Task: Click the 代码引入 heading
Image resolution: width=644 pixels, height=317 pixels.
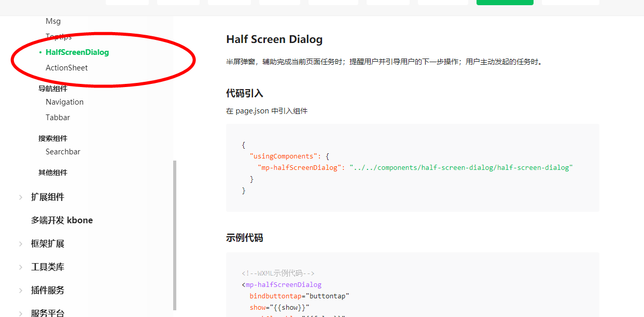Action: point(245,94)
